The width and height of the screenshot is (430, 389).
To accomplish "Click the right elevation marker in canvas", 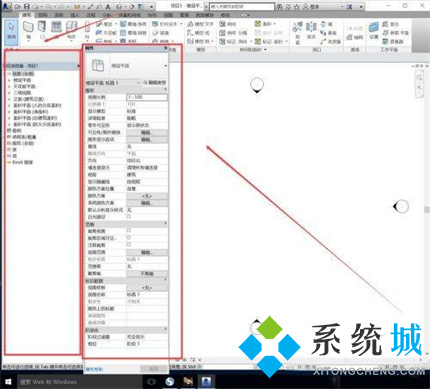I will click(x=401, y=206).
